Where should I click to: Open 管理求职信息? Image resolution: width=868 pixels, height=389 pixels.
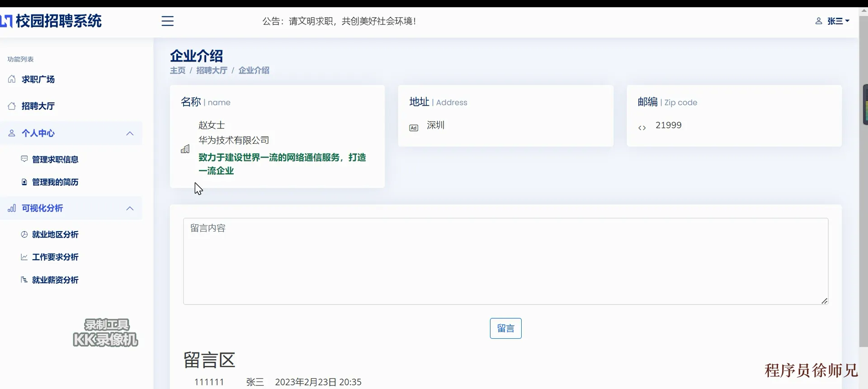coord(55,160)
